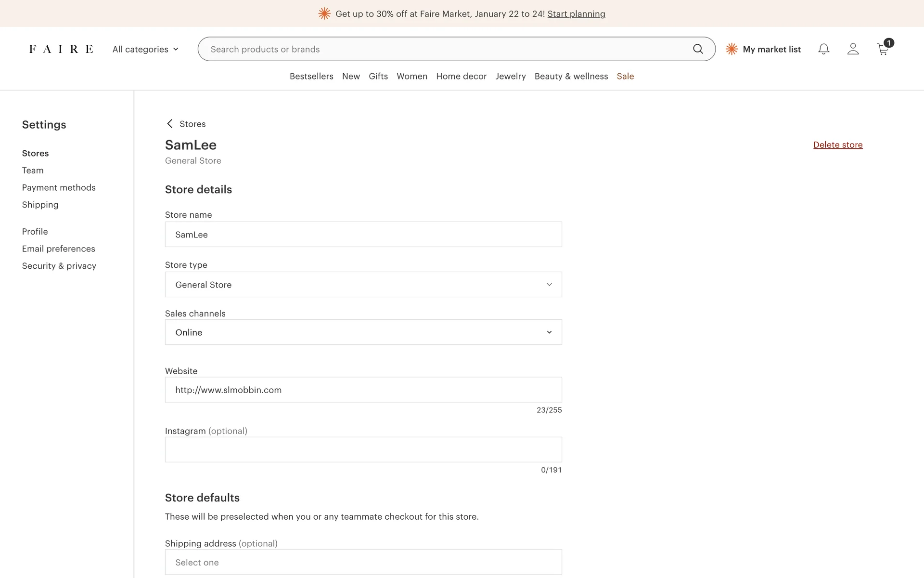Open the notifications bell
924x578 pixels.
click(x=823, y=49)
